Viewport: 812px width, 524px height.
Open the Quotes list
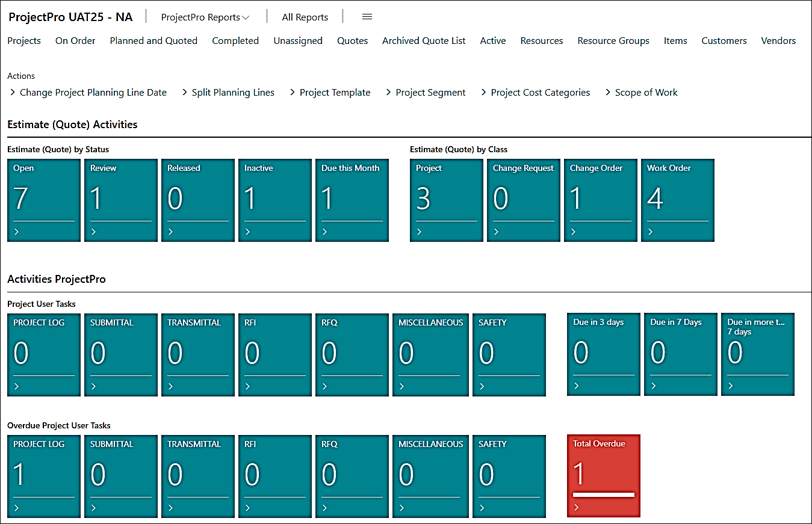pos(352,41)
